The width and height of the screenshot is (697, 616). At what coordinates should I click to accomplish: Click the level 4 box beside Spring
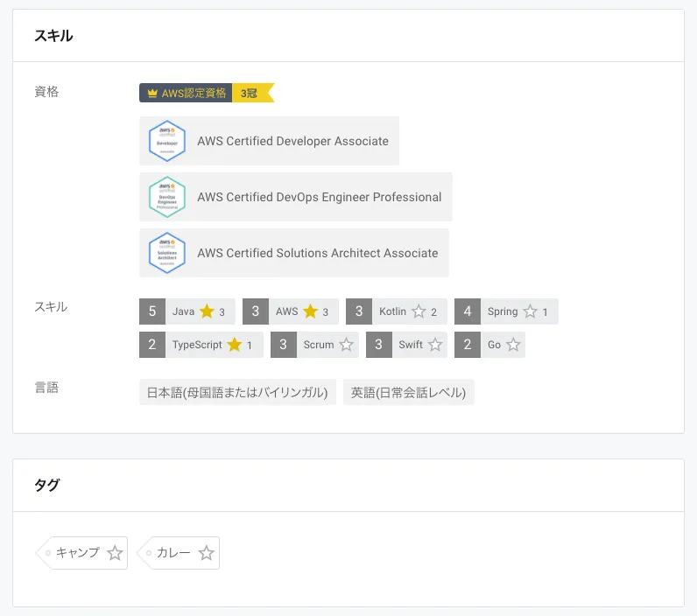(x=468, y=311)
